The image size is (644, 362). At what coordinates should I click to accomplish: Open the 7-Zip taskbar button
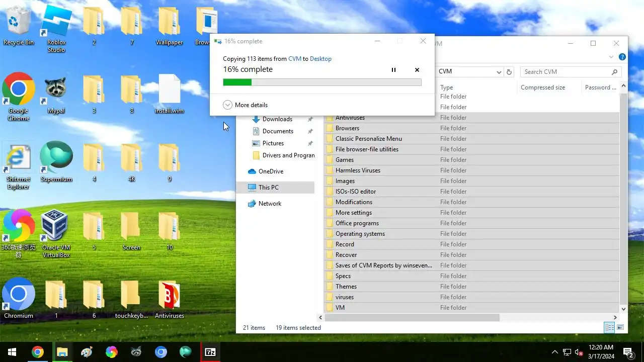click(x=210, y=352)
